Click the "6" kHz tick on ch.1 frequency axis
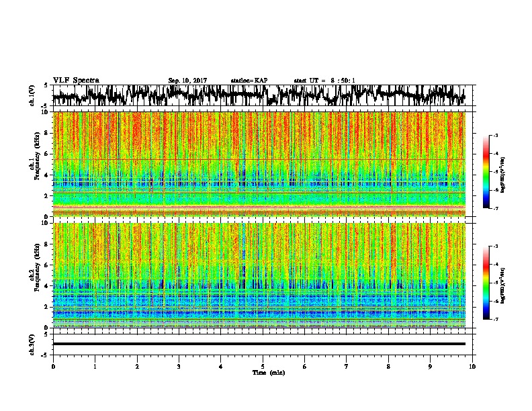Image resolution: width=532 pixels, height=411 pixels. (47, 154)
